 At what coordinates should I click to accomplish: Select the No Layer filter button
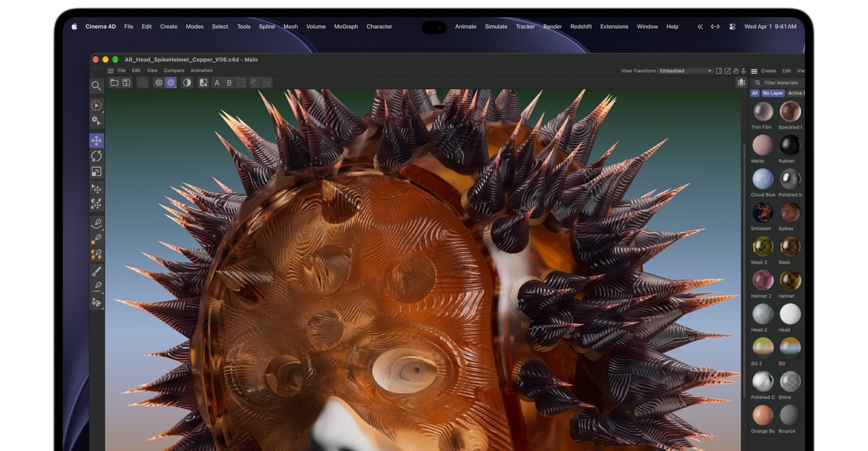[x=773, y=93]
